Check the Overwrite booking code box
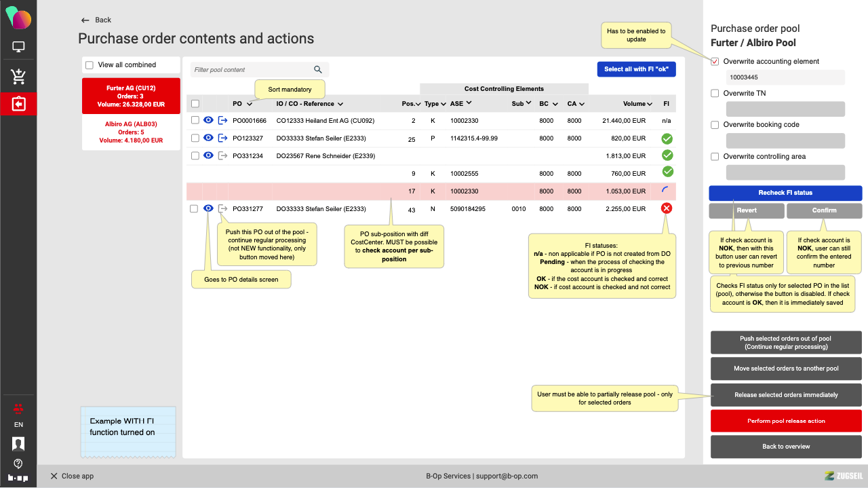This screenshot has width=868, height=488. click(x=715, y=125)
